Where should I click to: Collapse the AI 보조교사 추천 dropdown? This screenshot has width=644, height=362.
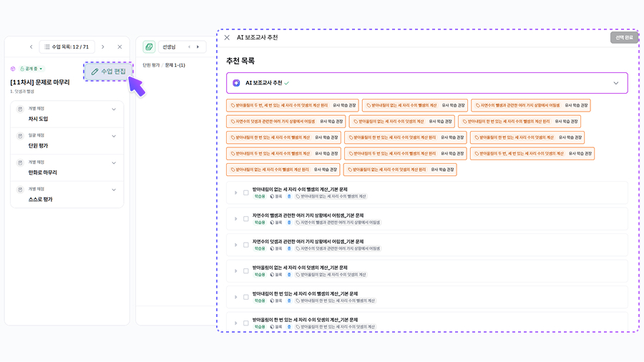tap(615, 83)
